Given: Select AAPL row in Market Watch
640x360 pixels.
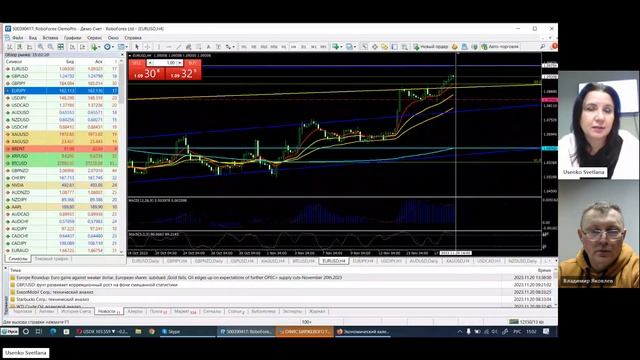Looking at the screenshot, I should tap(61, 207).
